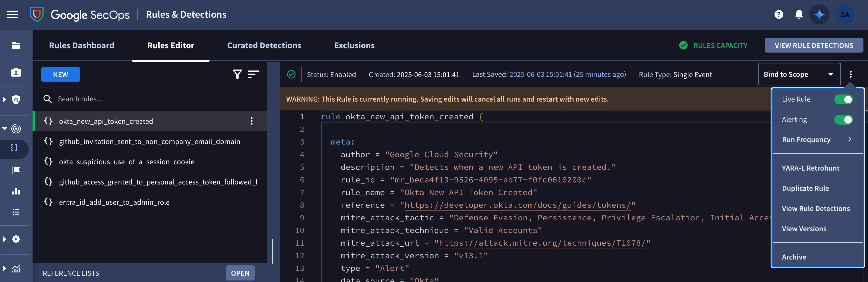Open the folder icon in sidebar
The image size is (868, 282).
16,45
